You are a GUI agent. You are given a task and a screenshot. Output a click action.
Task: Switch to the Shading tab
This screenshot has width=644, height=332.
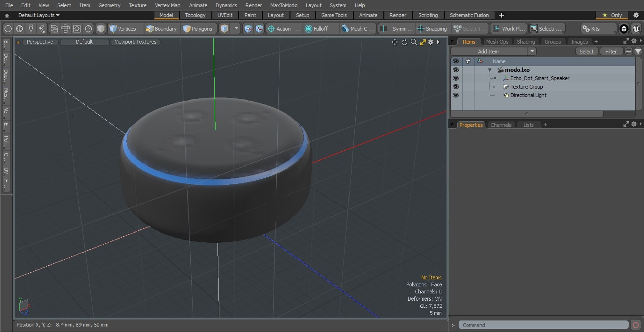[x=526, y=42]
